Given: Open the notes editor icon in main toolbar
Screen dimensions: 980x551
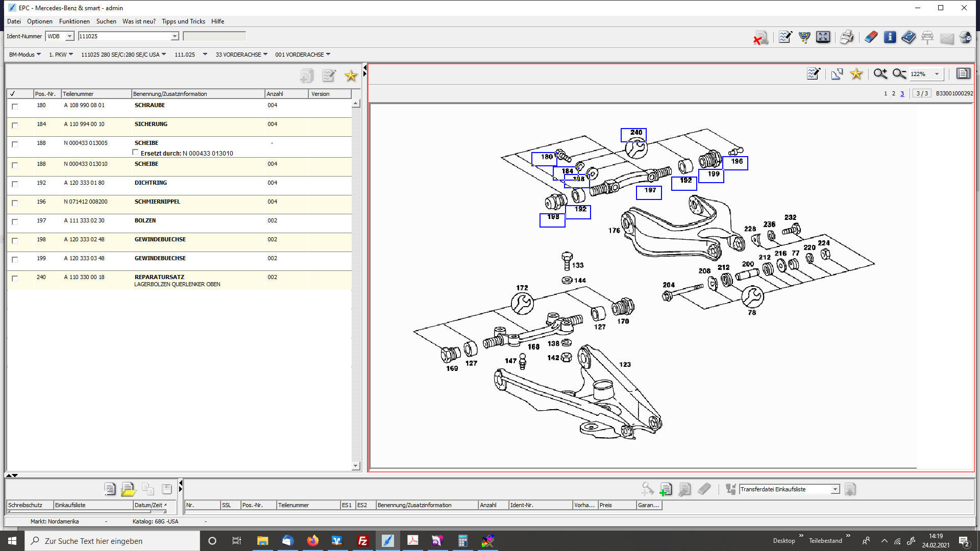Looking at the screenshot, I should point(785,37).
